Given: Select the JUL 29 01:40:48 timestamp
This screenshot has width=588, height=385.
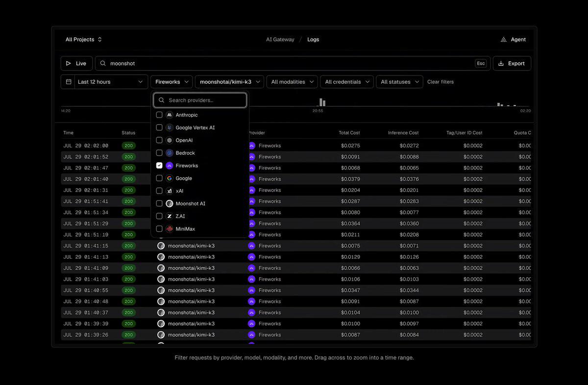Looking at the screenshot, I should (86, 302).
